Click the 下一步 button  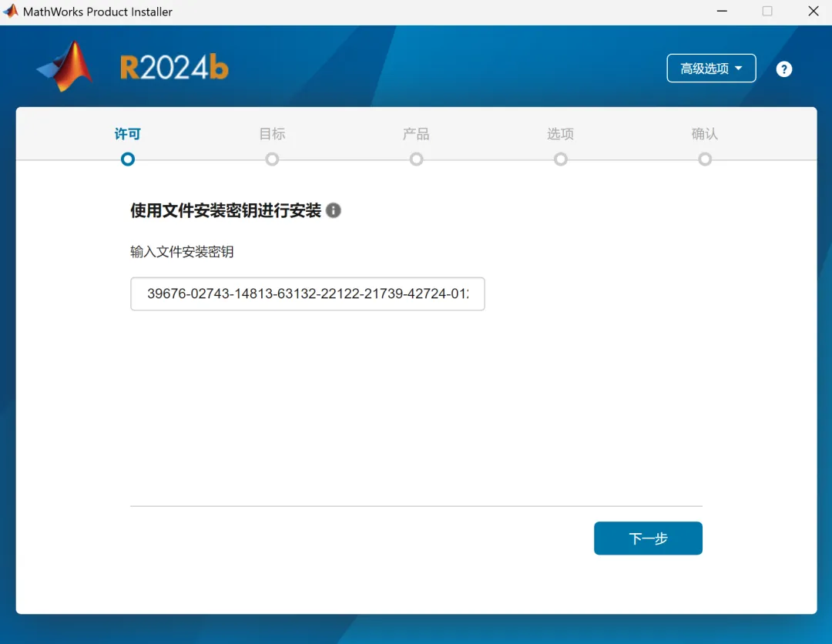pyautogui.click(x=648, y=538)
